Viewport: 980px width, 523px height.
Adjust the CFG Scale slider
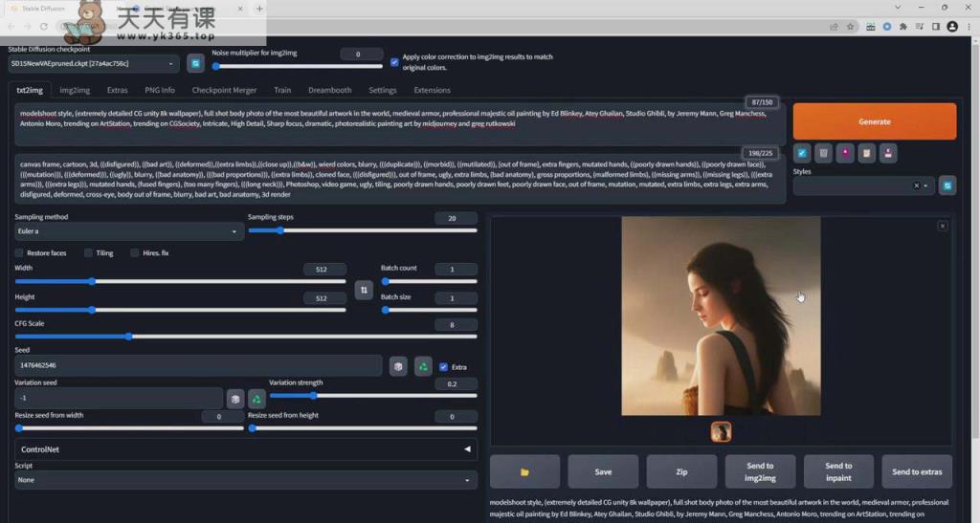click(x=246, y=337)
